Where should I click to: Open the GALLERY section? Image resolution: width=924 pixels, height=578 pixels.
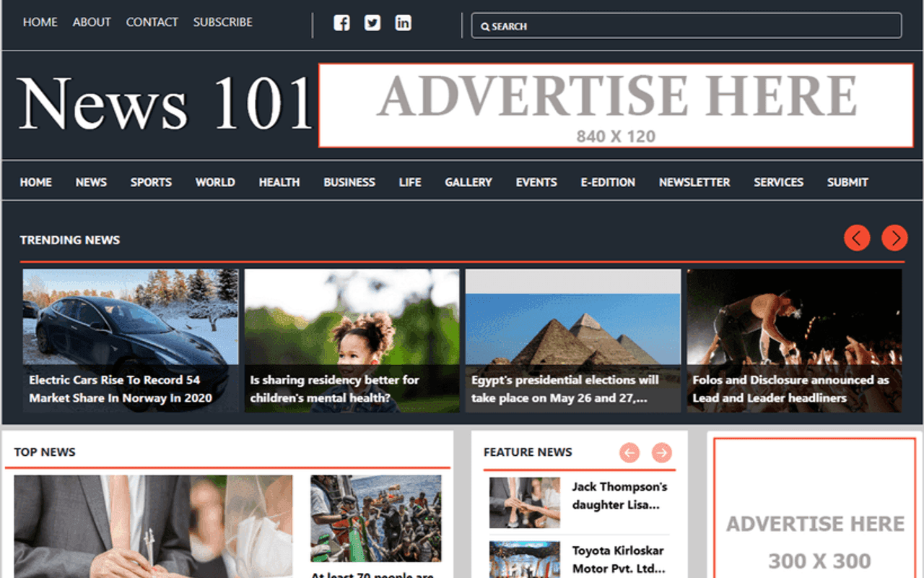[x=468, y=182]
